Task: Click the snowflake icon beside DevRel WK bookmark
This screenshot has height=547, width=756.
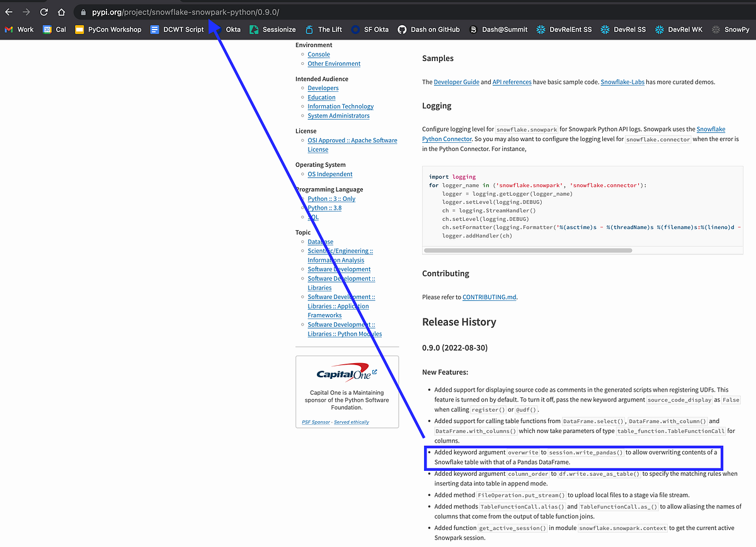Action: coord(659,29)
